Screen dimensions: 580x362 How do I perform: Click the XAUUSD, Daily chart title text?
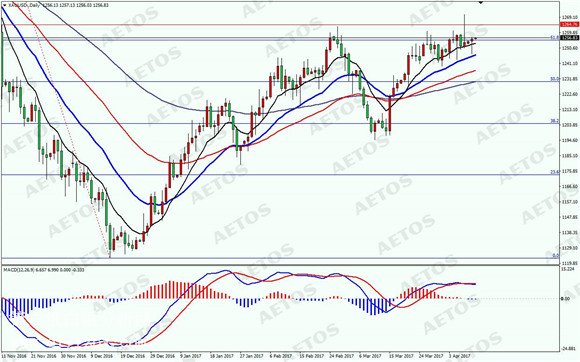click(x=24, y=5)
